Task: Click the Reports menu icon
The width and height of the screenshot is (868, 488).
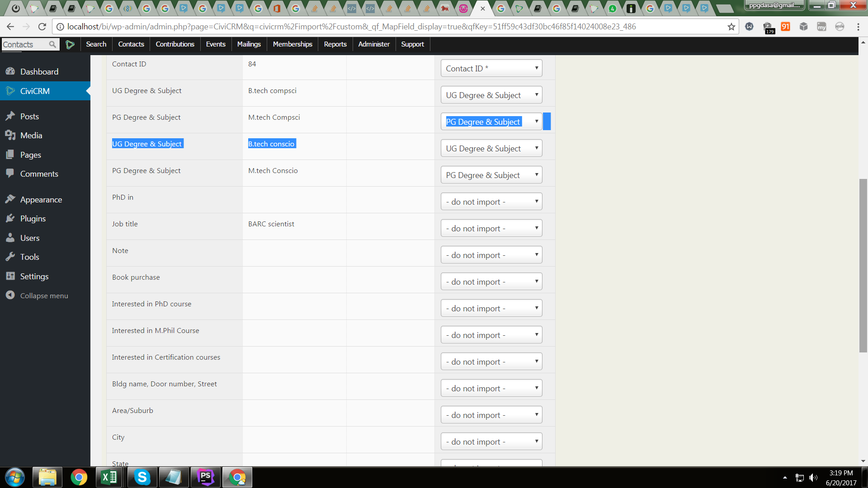Action: point(335,44)
